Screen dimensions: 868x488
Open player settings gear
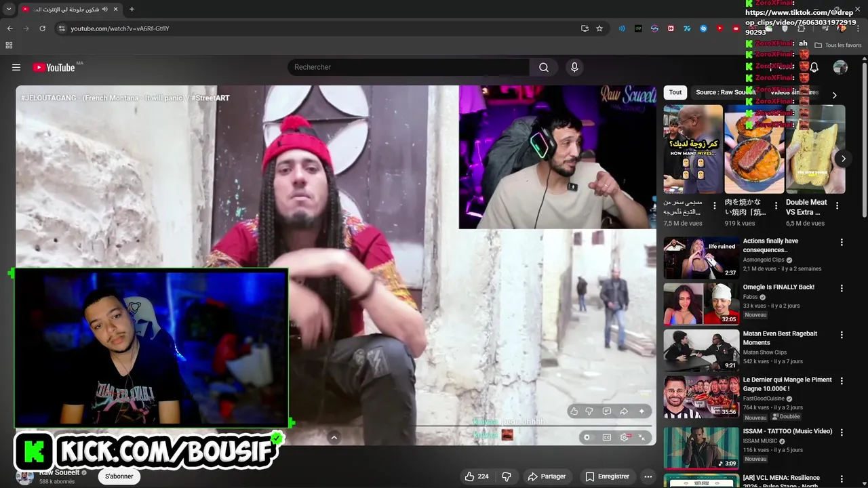tap(625, 437)
